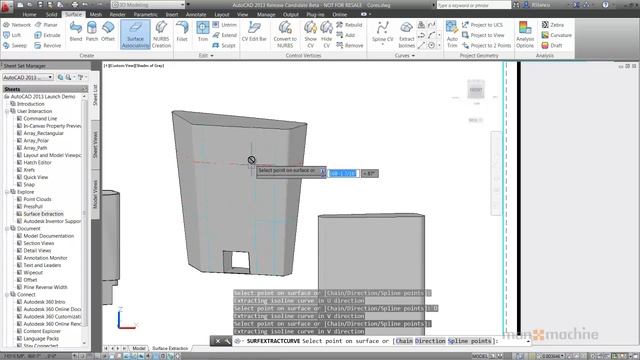Open the Home ribbon tab
The height and width of the screenshot is (360, 640).
(29, 14)
